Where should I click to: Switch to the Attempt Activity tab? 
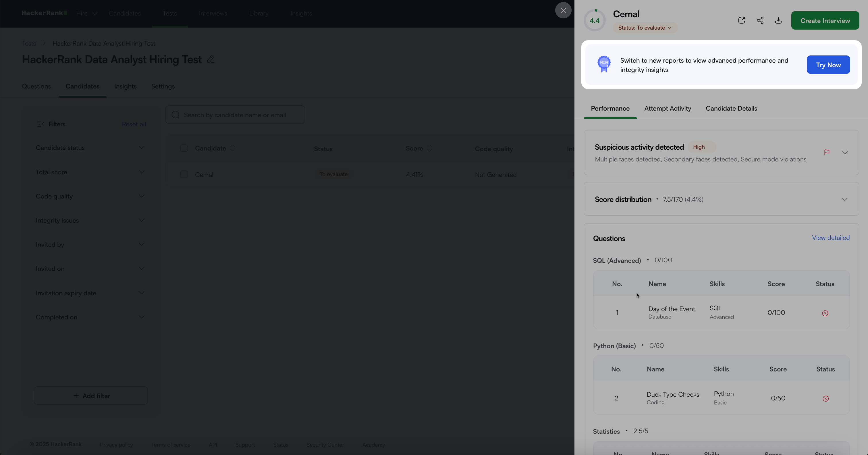point(667,109)
